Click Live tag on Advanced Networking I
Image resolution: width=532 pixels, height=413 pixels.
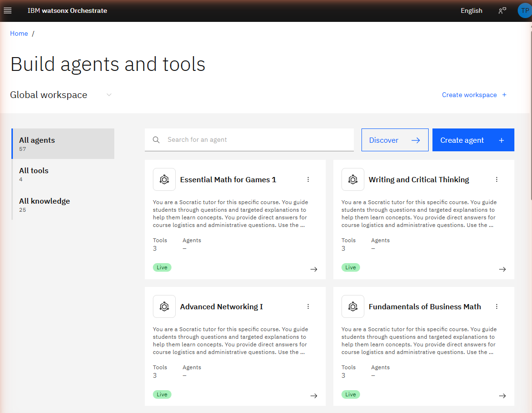162,394
